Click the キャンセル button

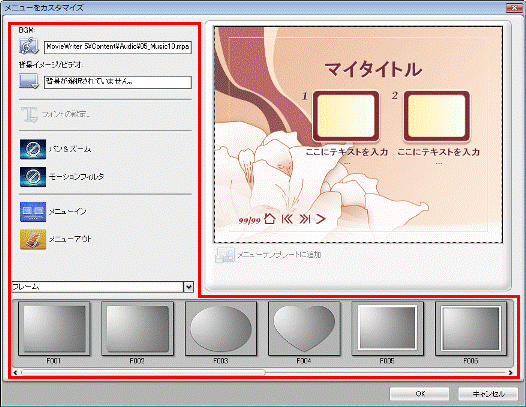click(488, 394)
